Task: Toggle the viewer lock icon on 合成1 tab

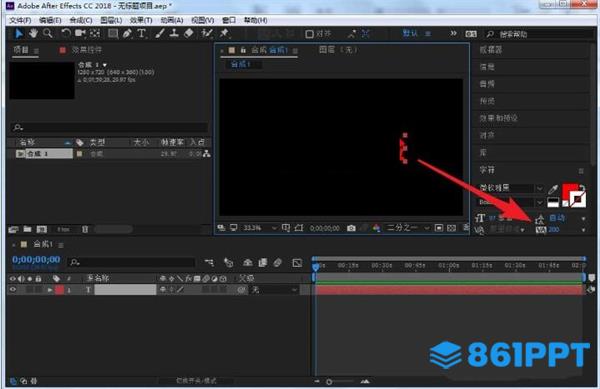Action: click(243, 50)
